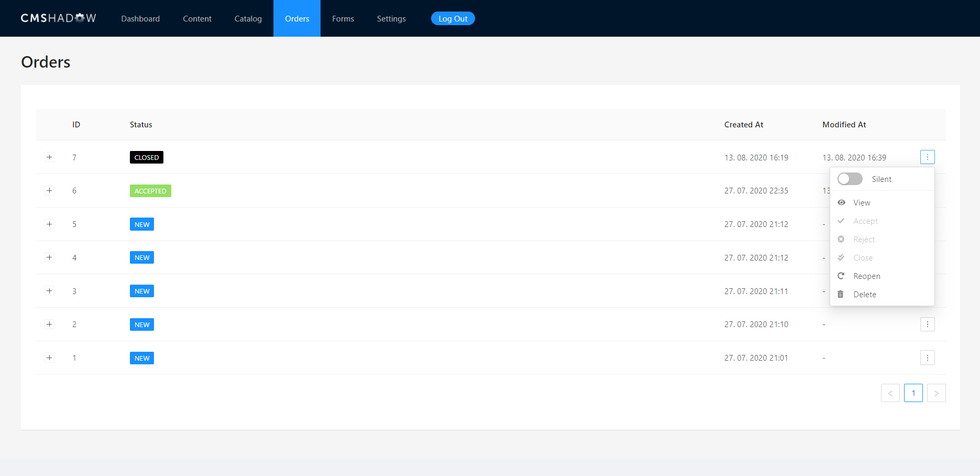Image resolution: width=980 pixels, height=476 pixels.
Task: Click the disabled Reject menu entry
Action: click(x=882, y=239)
